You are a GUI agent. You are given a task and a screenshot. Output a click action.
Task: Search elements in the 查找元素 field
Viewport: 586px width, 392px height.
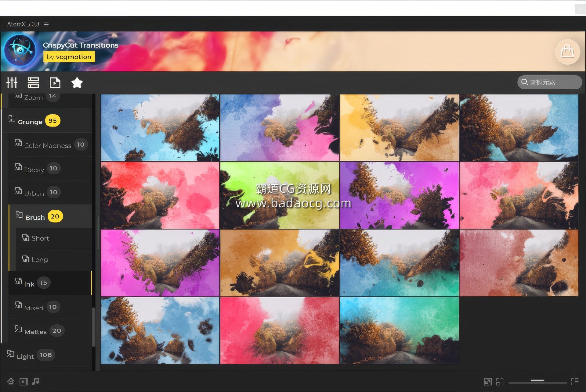(x=549, y=82)
